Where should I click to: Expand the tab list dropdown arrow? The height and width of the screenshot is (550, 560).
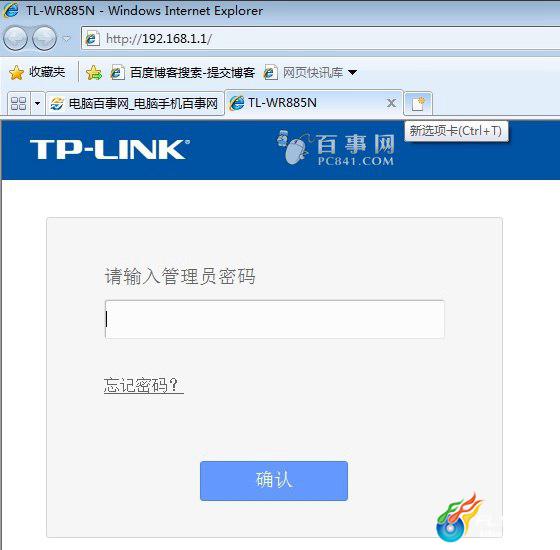38,104
